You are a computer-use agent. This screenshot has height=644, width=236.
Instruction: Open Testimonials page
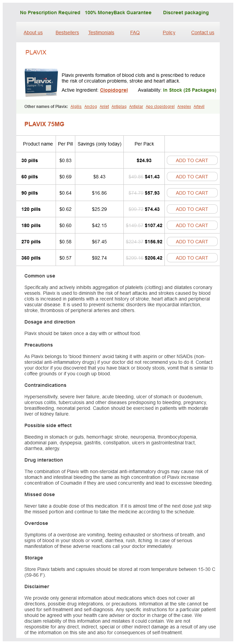[x=101, y=33]
